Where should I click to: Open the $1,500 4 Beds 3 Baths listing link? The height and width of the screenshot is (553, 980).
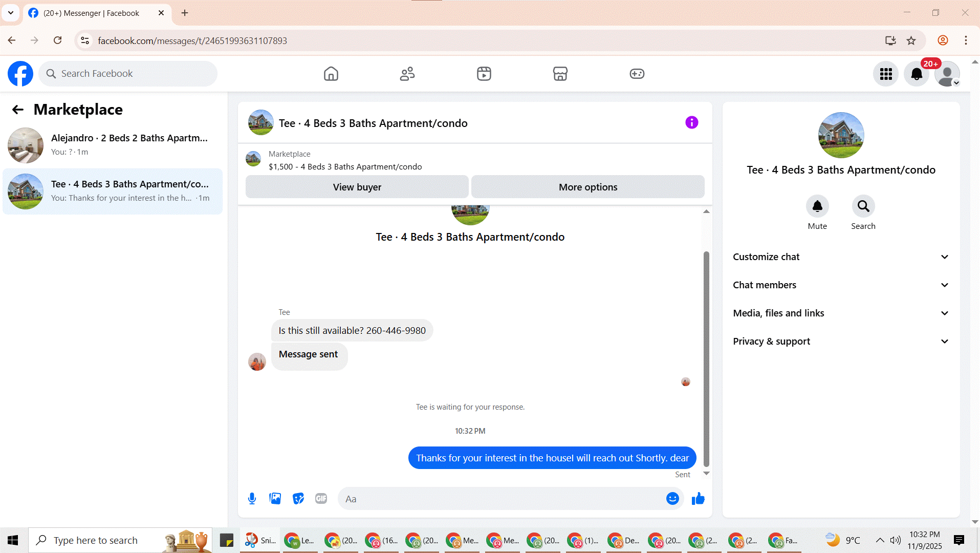(x=345, y=167)
